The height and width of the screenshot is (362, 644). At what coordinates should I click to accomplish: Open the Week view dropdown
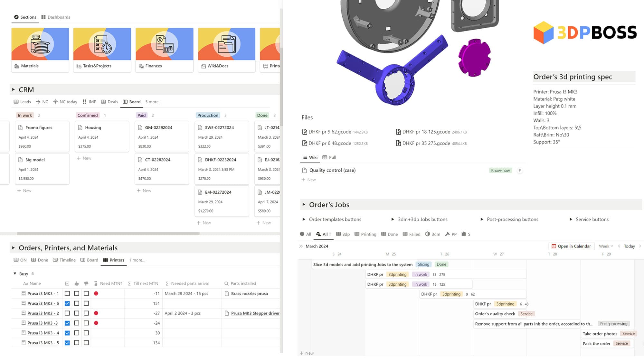pos(606,246)
